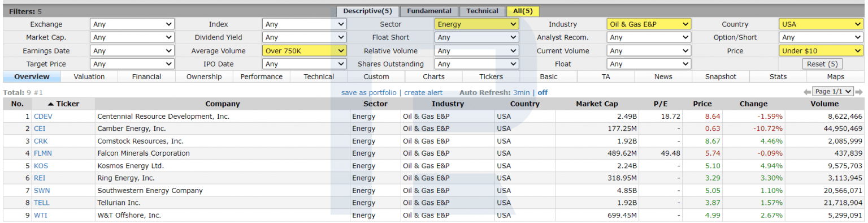Sort table by Market Cap header
The height and width of the screenshot is (223, 868).
(x=597, y=104)
